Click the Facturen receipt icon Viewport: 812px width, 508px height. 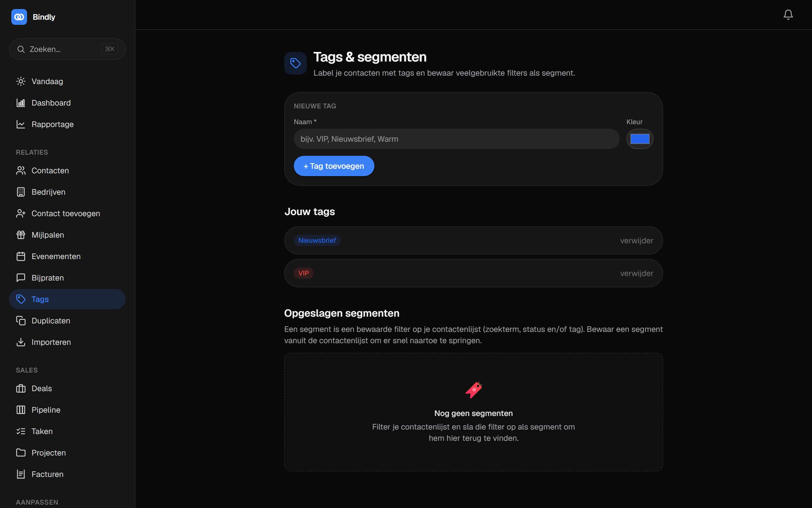click(21, 474)
